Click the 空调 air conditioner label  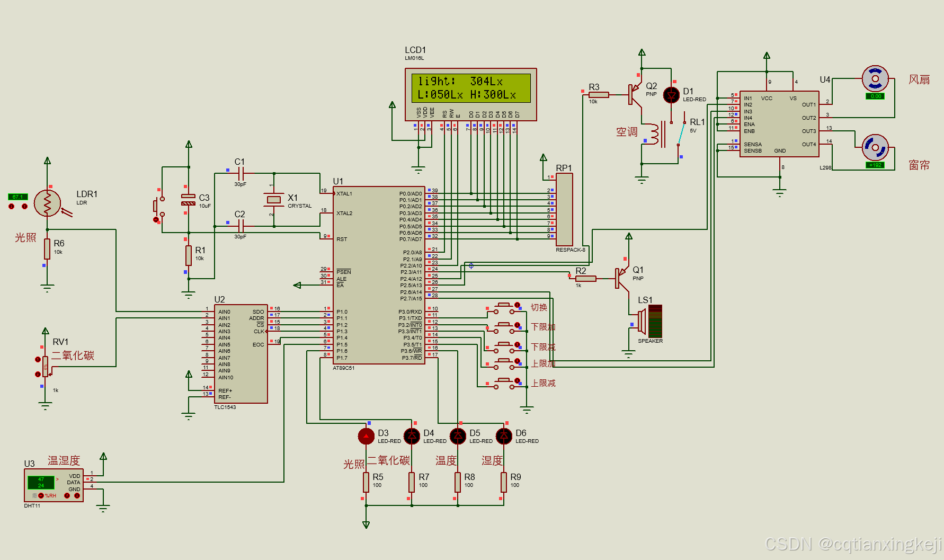click(x=627, y=132)
